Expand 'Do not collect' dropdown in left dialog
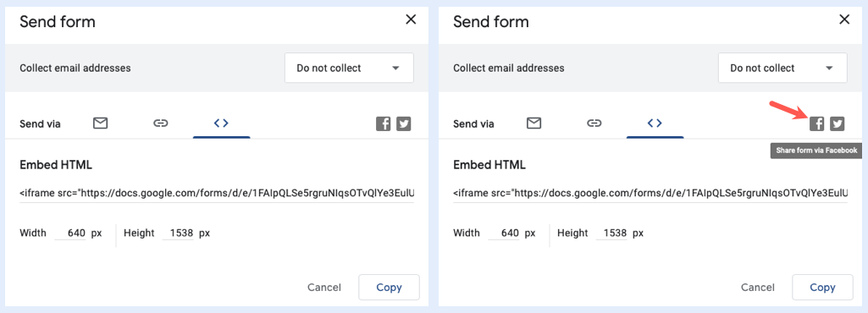This screenshot has height=313, width=868. click(349, 68)
